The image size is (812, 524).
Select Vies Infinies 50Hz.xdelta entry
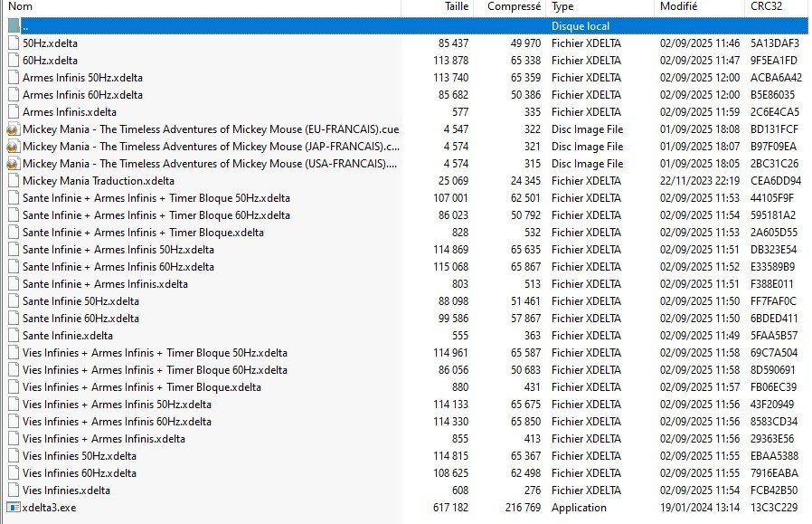tap(80, 456)
